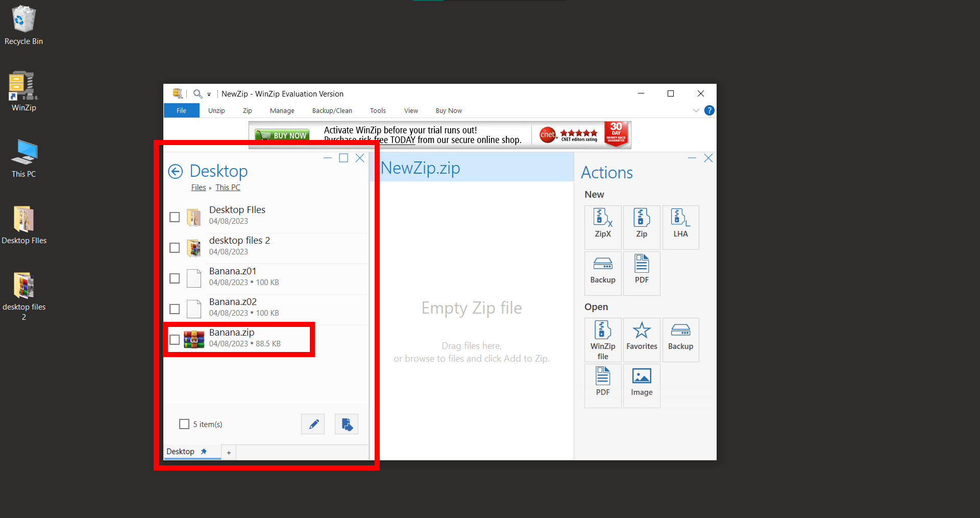Open a new Files pane tab with the plus
This screenshot has height=518, width=980.
tap(228, 453)
